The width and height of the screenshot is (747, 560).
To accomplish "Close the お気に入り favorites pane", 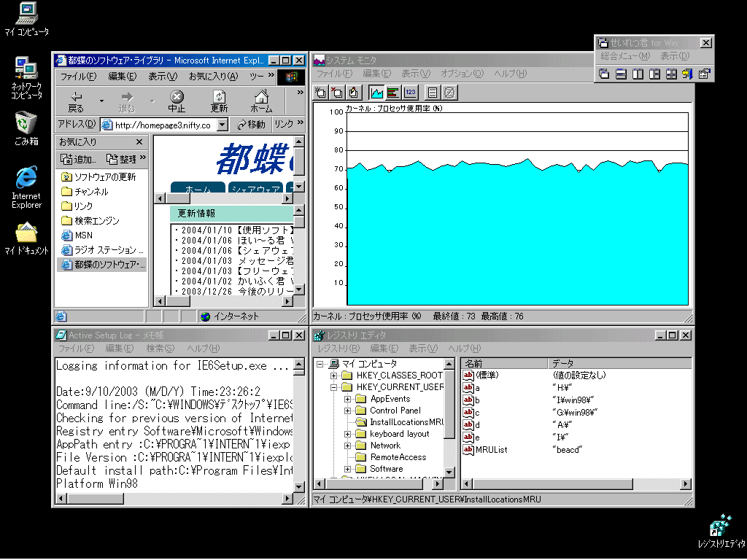I will (139, 142).
